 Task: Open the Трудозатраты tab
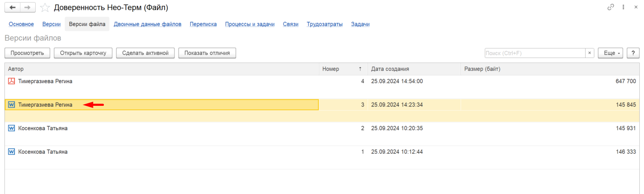(x=325, y=24)
